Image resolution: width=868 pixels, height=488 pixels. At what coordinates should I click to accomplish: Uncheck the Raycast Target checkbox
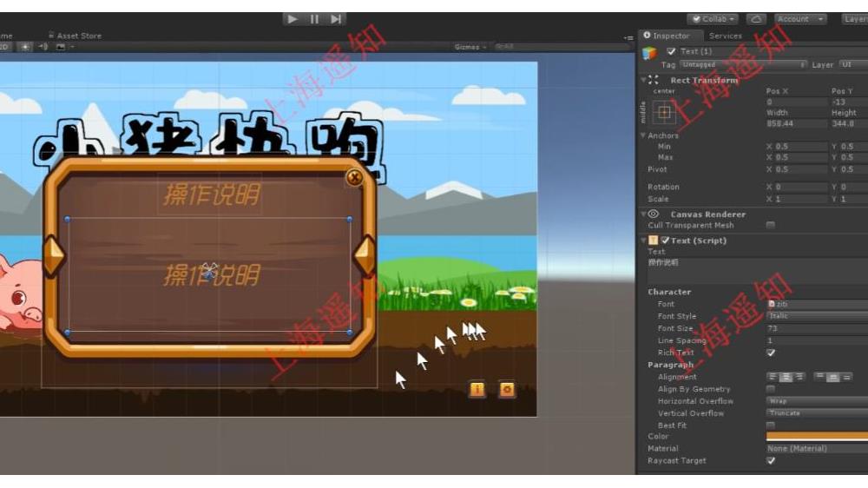point(771,461)
